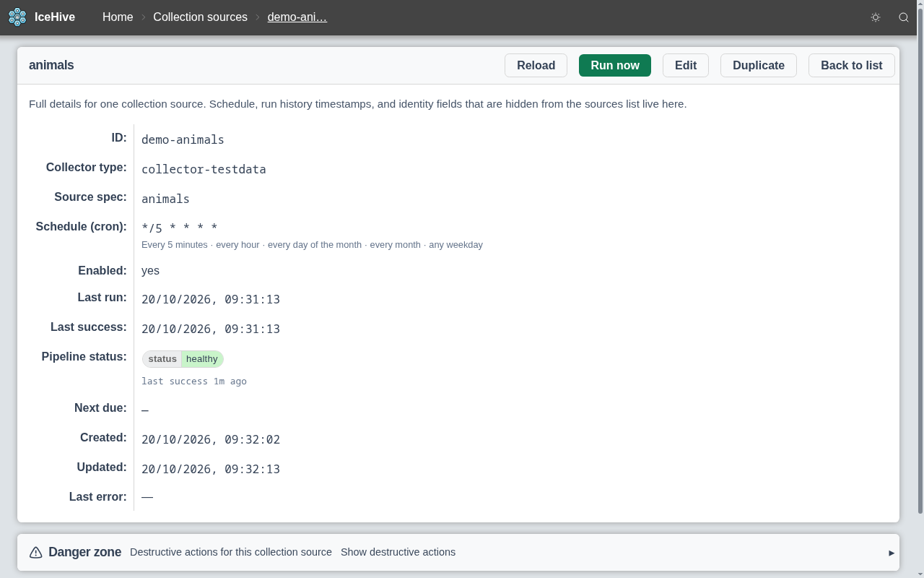
Task: Click the Enabled value 'yes'
Action: pyautogui.click(x=150, y=270)
